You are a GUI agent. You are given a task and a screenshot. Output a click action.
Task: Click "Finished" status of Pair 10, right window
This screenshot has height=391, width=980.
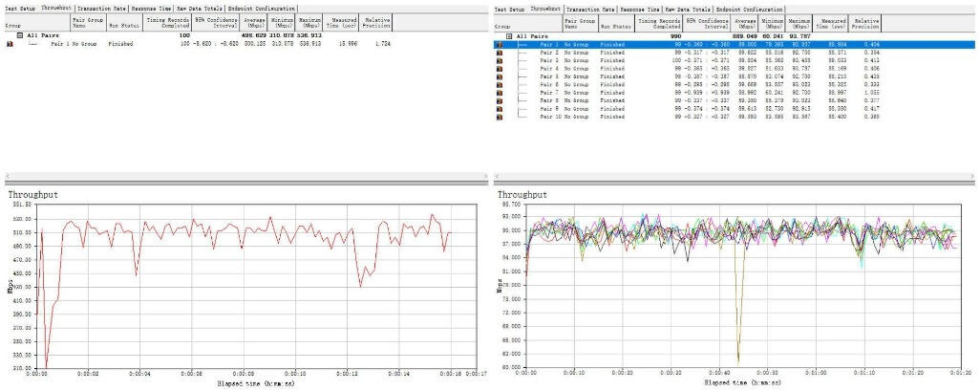[612, 117]
